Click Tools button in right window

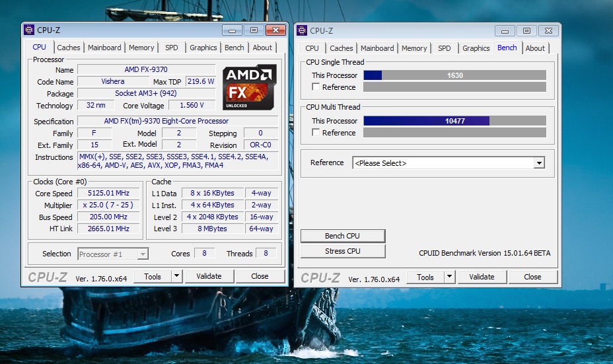(x=425, y=277)
